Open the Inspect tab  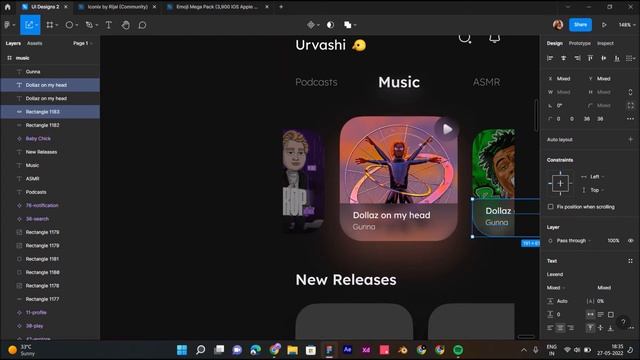[605, 43]
